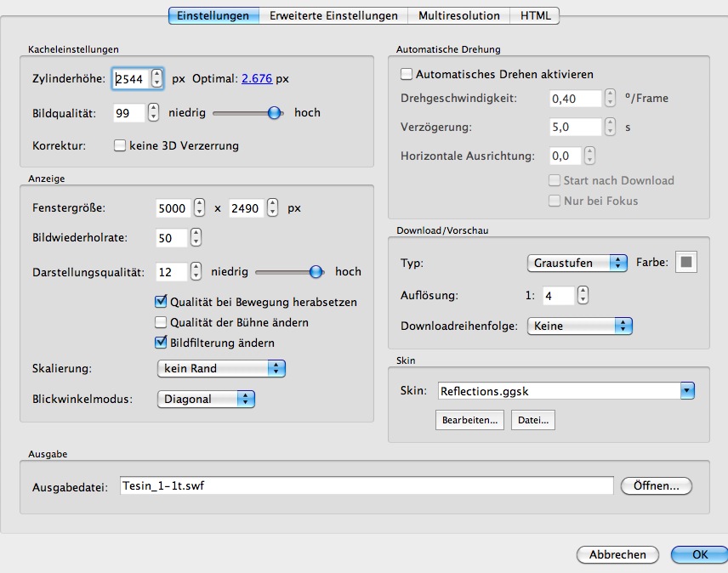Image resolution: width=728 pixels, height=573 pixels.
Task: Toggle keine 3D Verzerrung checkbox
Action: [x=120, y=145]
